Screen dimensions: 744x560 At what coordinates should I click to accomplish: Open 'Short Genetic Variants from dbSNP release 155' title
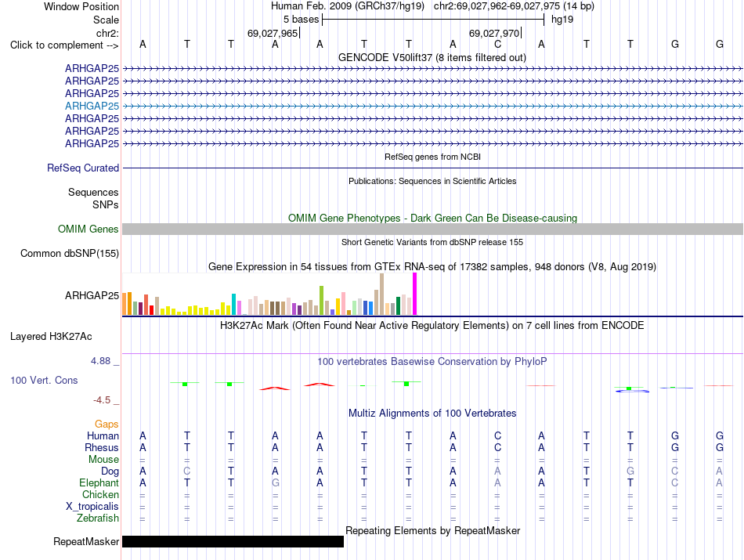click(x=432, y=242)
